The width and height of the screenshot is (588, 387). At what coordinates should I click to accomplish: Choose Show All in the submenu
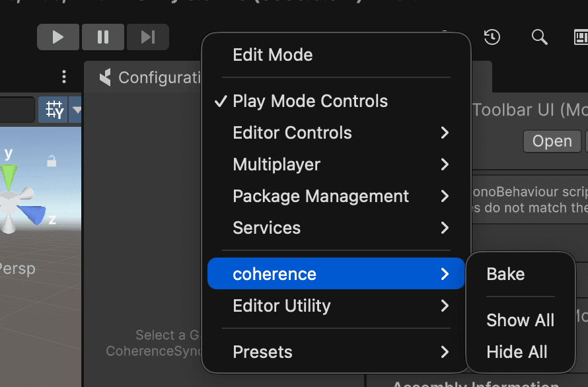(520, 320)
